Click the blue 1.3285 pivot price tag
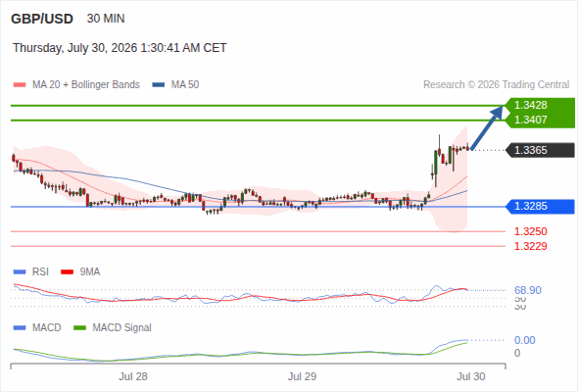The width and height of the screenshot is (578, 392). [541, 207]
